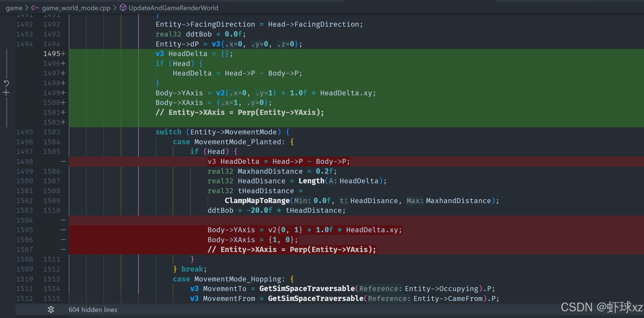Click the '604 hidden lines' label
This screenshot has height=318, width=644.
pyautogui.click(x=93, y=310)
